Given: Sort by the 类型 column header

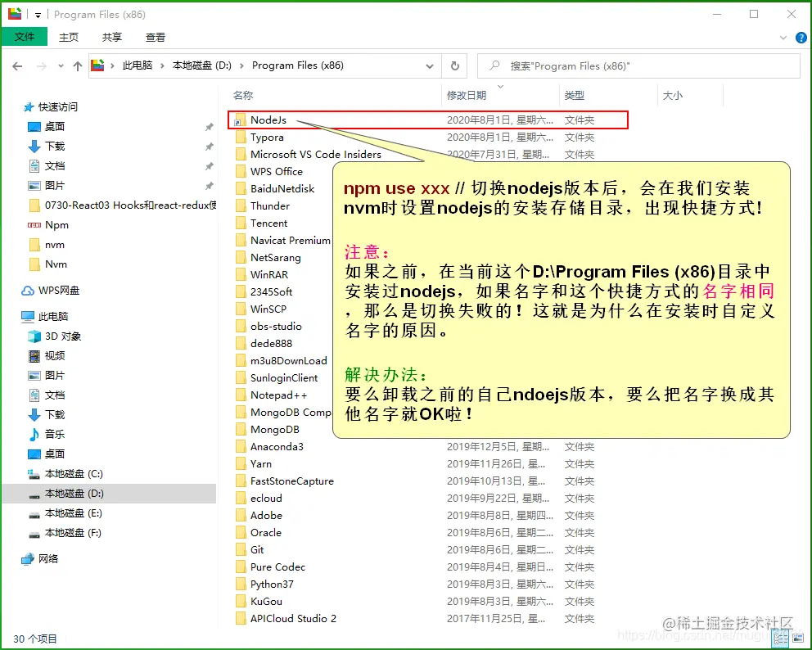Looking at the screenshot, I should tap(575, 95).
